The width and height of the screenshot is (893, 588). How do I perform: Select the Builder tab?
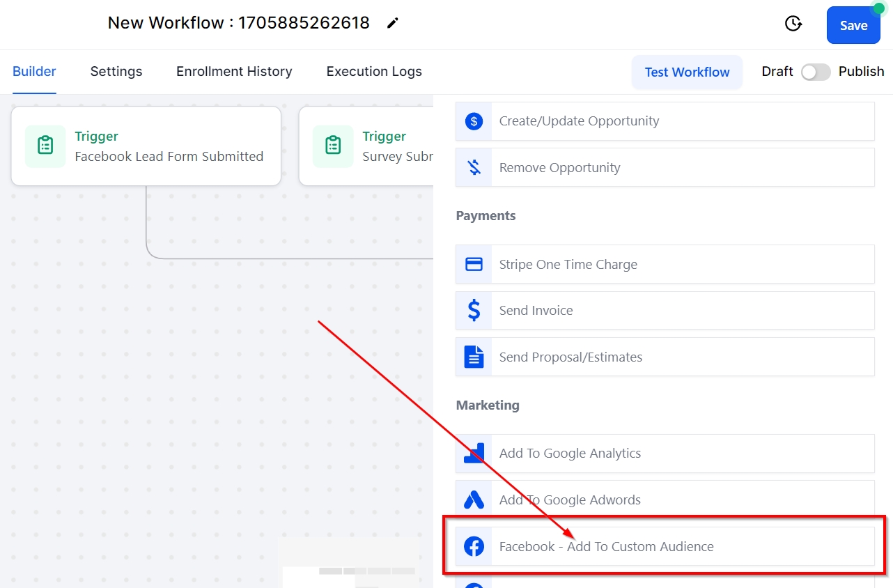[x=34, y=72]
